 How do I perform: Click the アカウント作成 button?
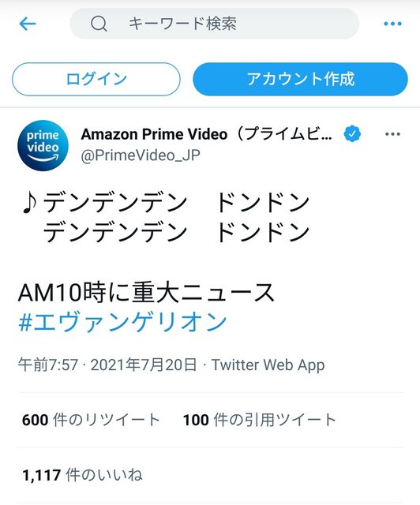tap(300, 79)
